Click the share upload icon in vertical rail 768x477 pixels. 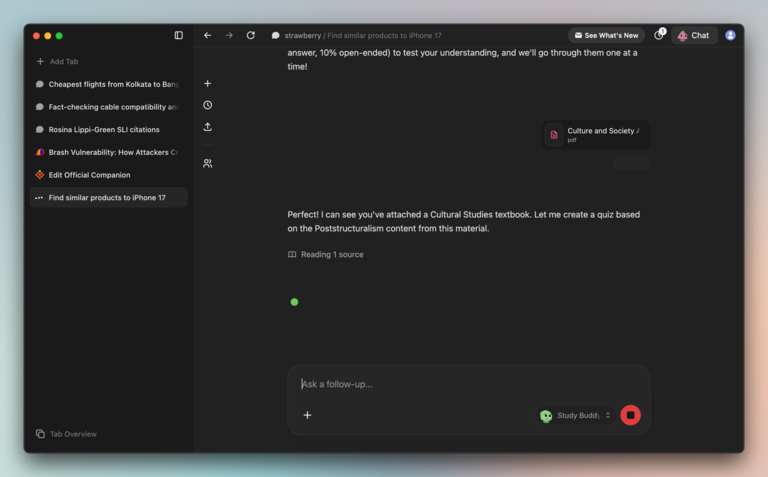[208, 127]
